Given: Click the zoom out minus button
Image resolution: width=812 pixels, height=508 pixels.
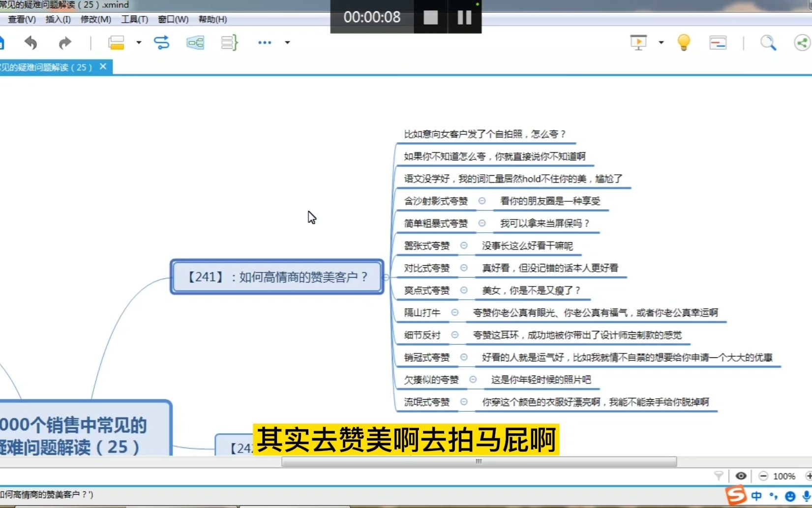Looking at the screenshot, I should coord(763,476).
